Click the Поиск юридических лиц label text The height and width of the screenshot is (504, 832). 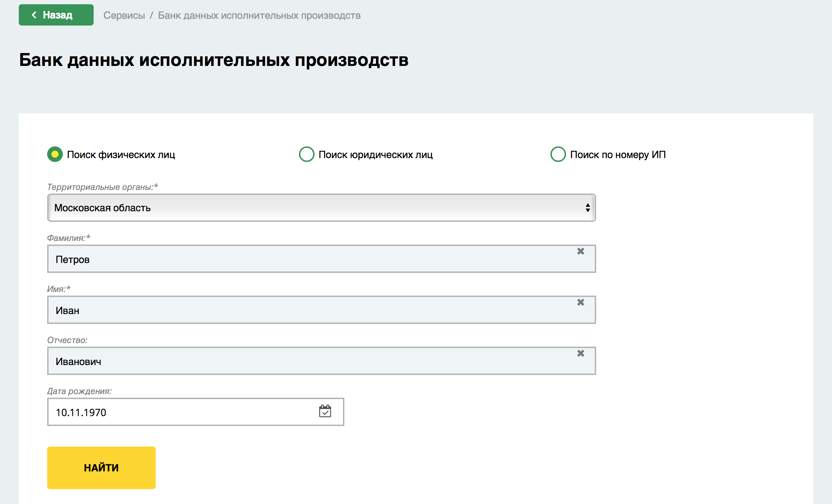point(375,155)
